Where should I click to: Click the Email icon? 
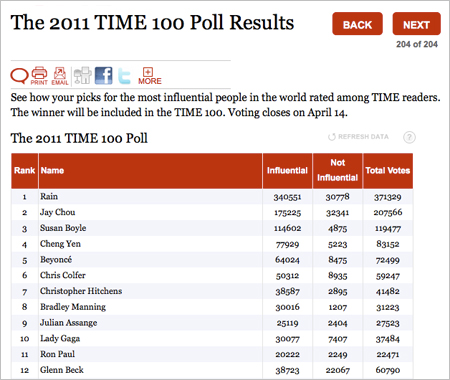tap(60, 76)
